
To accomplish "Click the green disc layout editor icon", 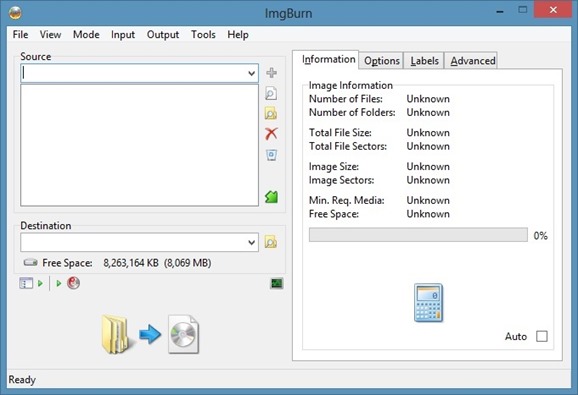I will 271,197.
